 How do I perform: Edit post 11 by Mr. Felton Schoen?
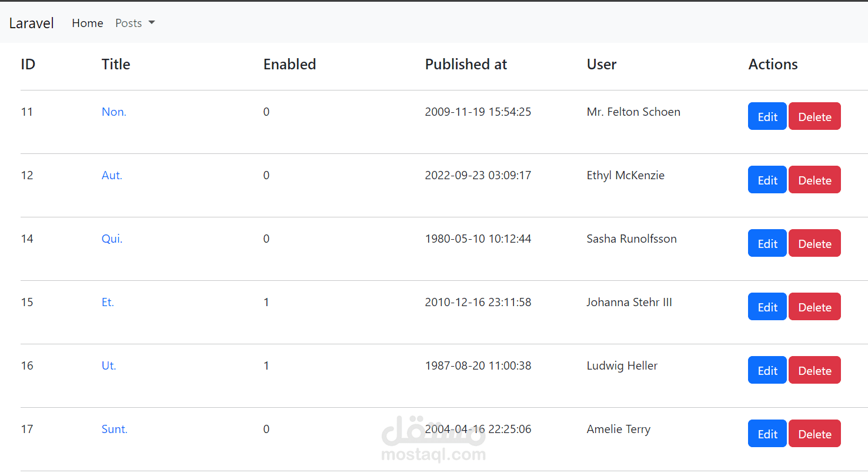pyautogui.click(x=767, y=116)
